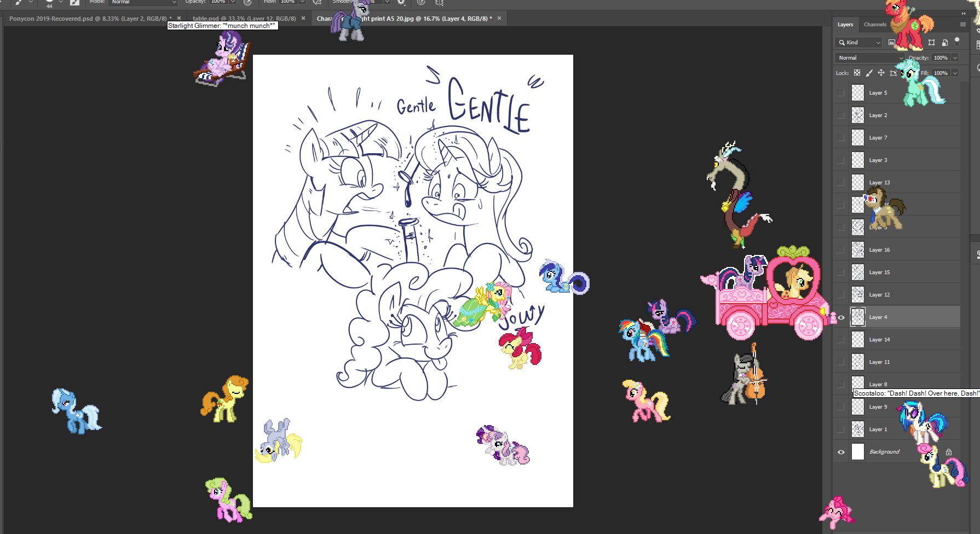Close the table.psd document tab
980x534 pixels.
[303, 19]
